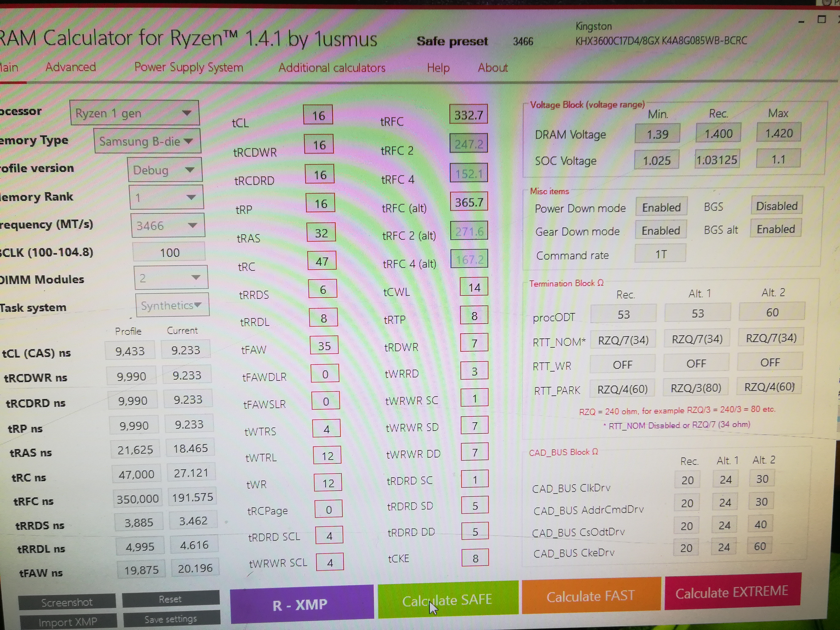Screen dimensions: 840x630
Task: Click the Import XMP button
Action: pyautogui.click(x=68, y=622)
